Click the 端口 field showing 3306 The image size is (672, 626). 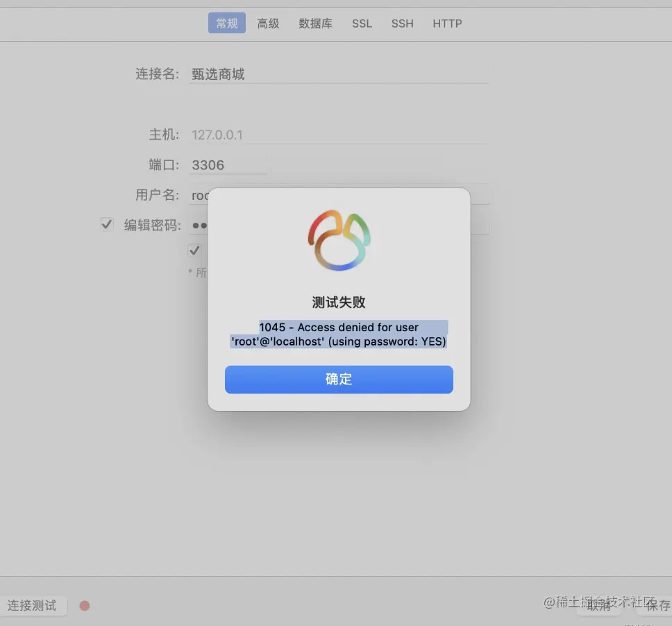(x=228, y=165)
